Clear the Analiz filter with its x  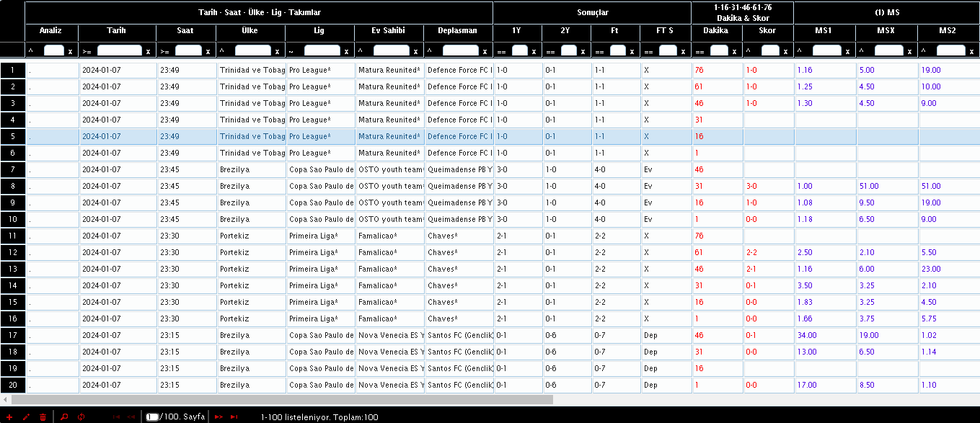(x=70, y=51)
